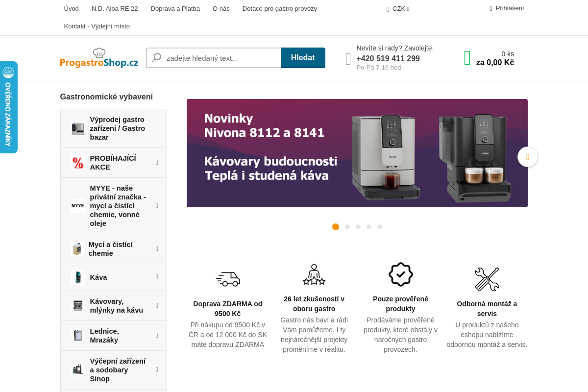Click the Doprava ZDARMA od 9500 Kč heading
The width and height of the screenshot is (588, 392).
coord(228,309)
